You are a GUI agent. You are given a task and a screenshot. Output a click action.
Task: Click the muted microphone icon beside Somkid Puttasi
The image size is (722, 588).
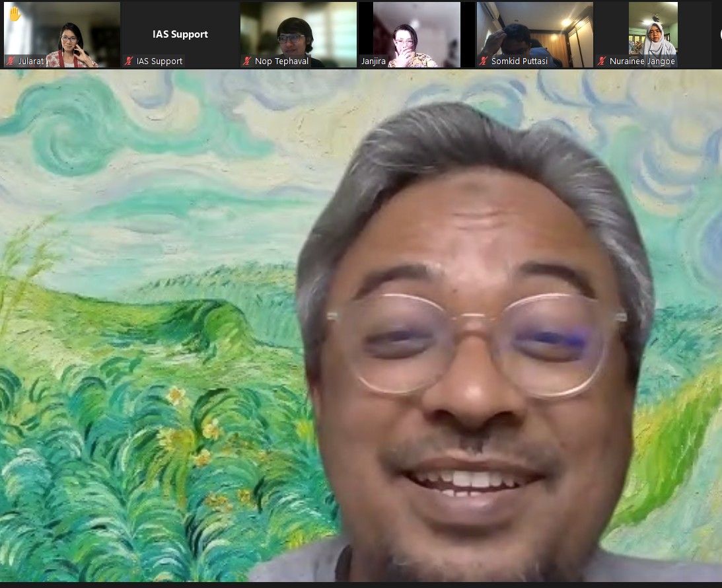484,61
